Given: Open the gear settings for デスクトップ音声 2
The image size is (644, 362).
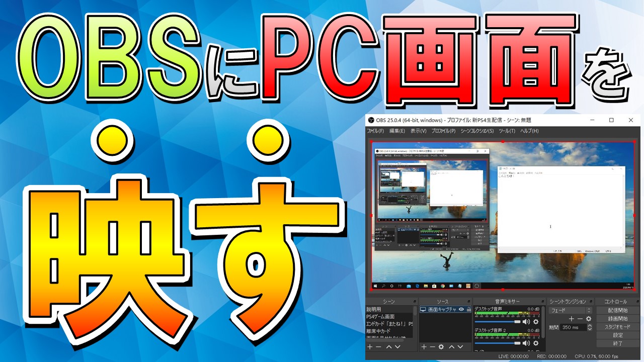Looking at the screenshot, I should coord(536,343).
